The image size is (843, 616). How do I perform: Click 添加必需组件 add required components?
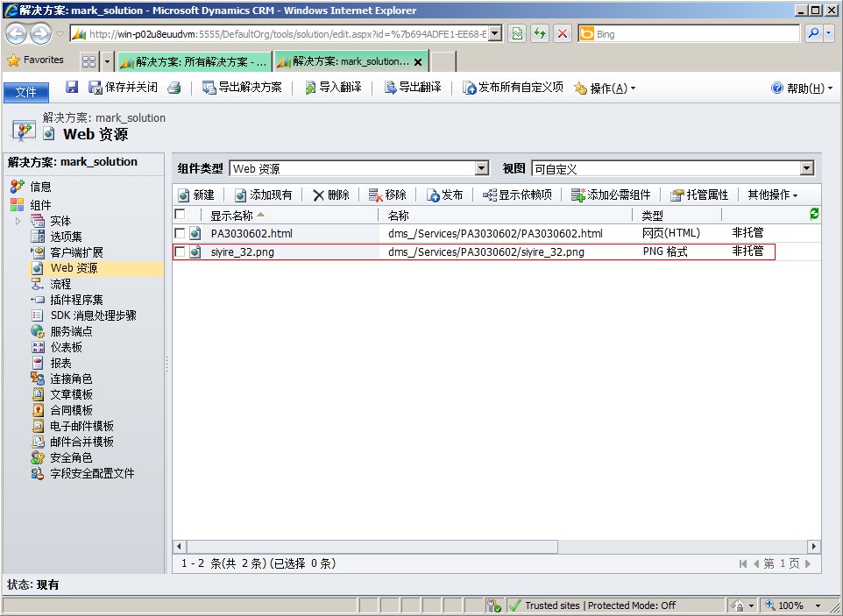[x=611, y=195]
